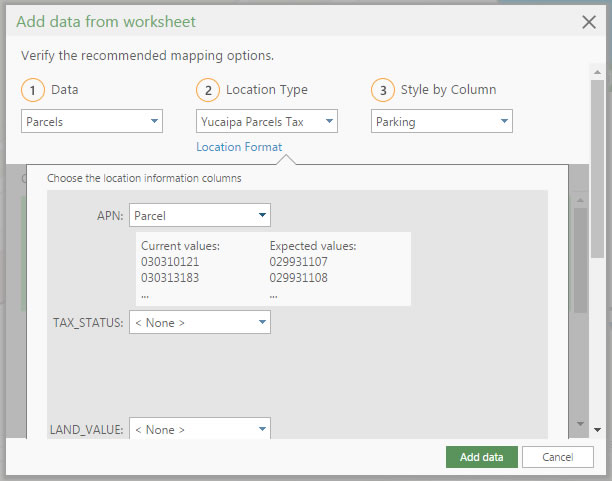Open the APN column dropdown showing Parcel
The height and width of the screenshot is (481, 612).
pyautogui.click(x=200, y=215)
